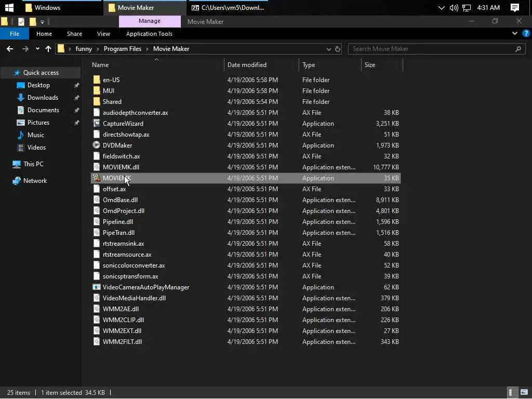Click the Movie Maker breadcrumb

click(x=171, y=49)
